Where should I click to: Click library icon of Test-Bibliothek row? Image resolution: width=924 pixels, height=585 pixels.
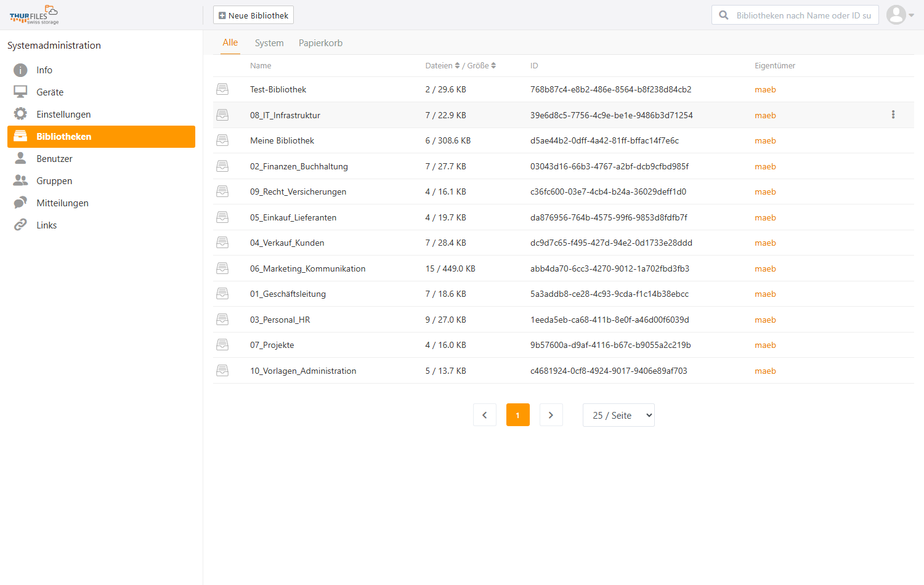222,89
